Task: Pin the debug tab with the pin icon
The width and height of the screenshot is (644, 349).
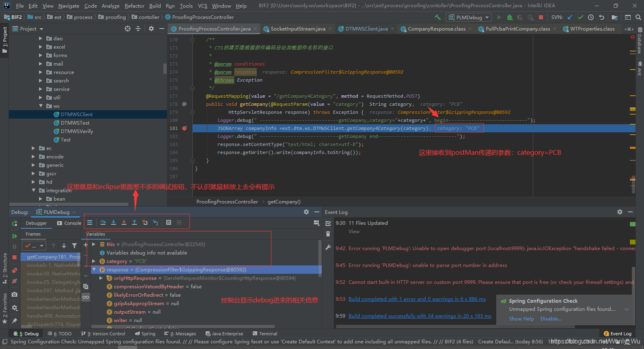Action: (14, 320)
